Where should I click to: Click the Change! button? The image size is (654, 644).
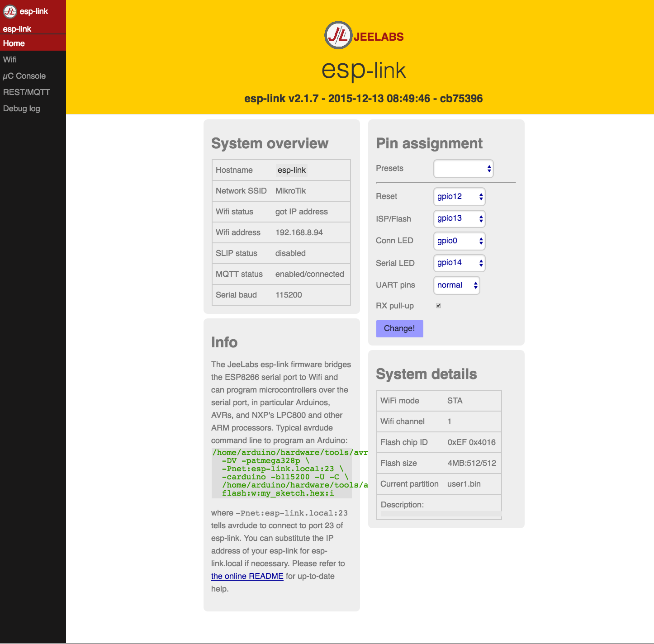(x=400, y=329)
